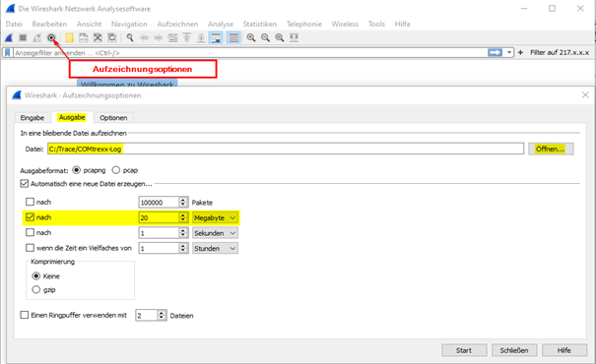
Task: Open the Wireless menu
Action: coord(345,24)
